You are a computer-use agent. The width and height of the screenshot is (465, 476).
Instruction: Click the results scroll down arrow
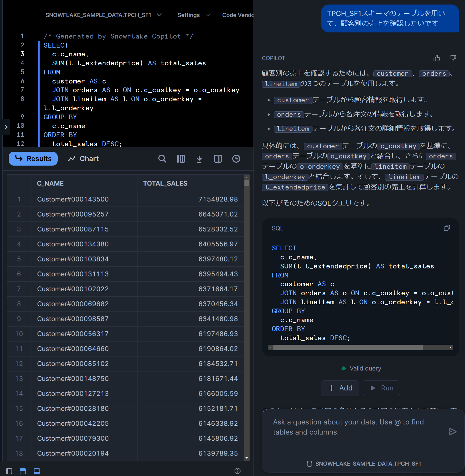[x=247, y=458]
